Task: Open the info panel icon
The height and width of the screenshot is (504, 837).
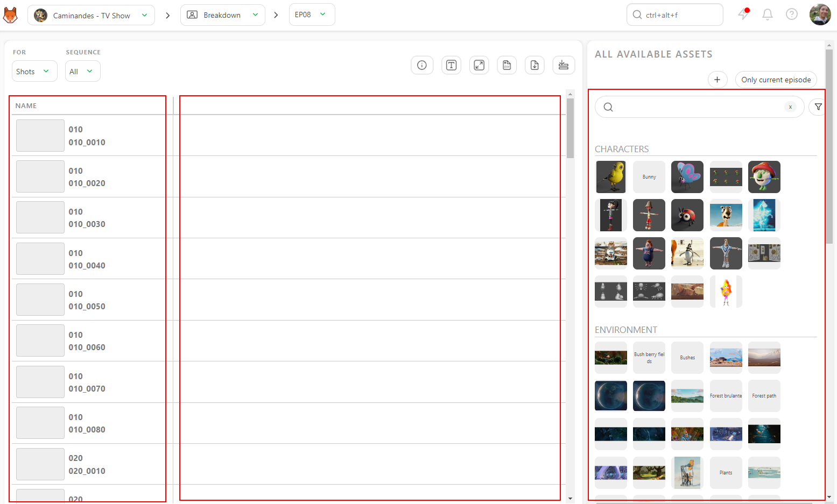Action: point(422,65)
